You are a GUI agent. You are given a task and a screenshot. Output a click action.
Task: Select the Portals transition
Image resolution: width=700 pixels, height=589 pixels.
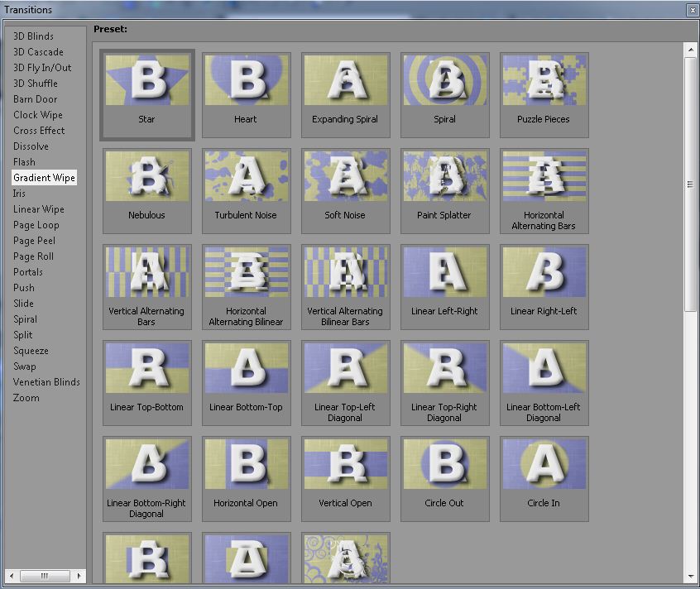tap(28, 272)
